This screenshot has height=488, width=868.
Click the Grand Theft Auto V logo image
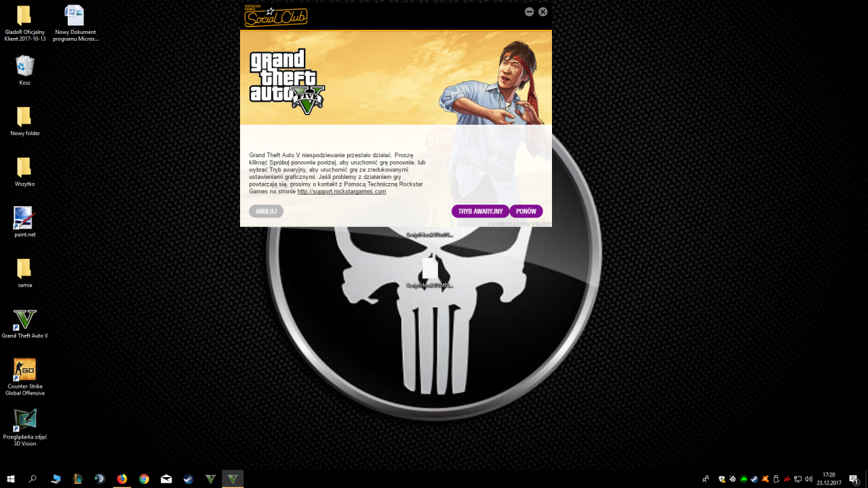point(287,81)
